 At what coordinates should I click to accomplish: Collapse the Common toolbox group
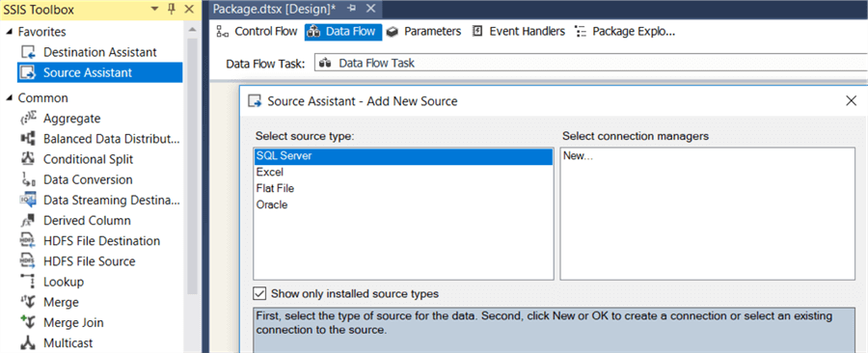point(9,98)
